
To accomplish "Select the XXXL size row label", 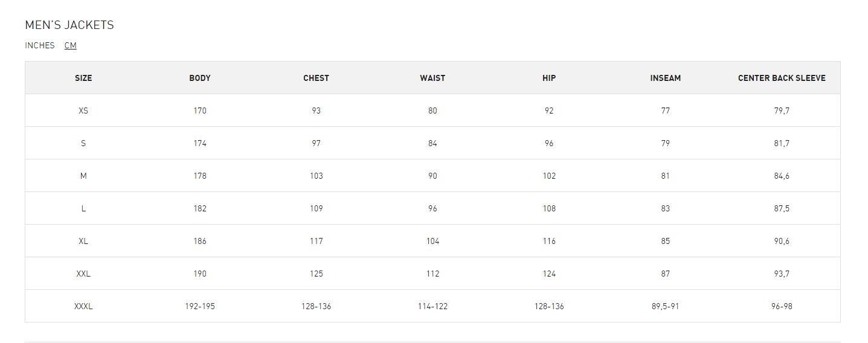I will pos(83,306).
